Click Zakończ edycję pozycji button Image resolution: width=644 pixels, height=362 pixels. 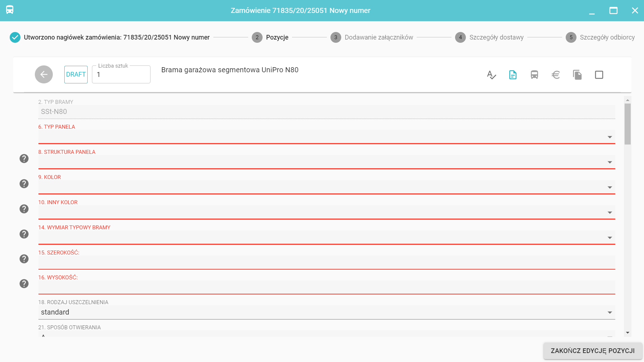[592, 350]
